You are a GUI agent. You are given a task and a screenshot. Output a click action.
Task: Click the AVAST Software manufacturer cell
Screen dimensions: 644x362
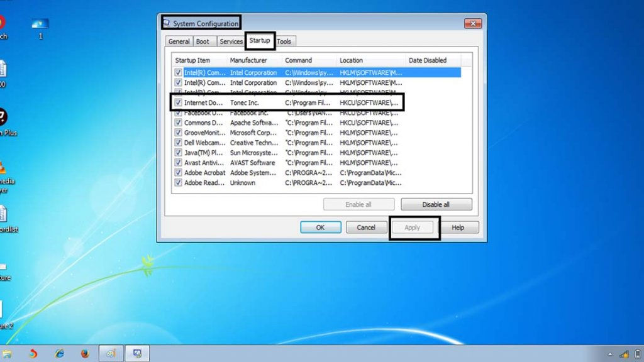[x=253, y=163]
